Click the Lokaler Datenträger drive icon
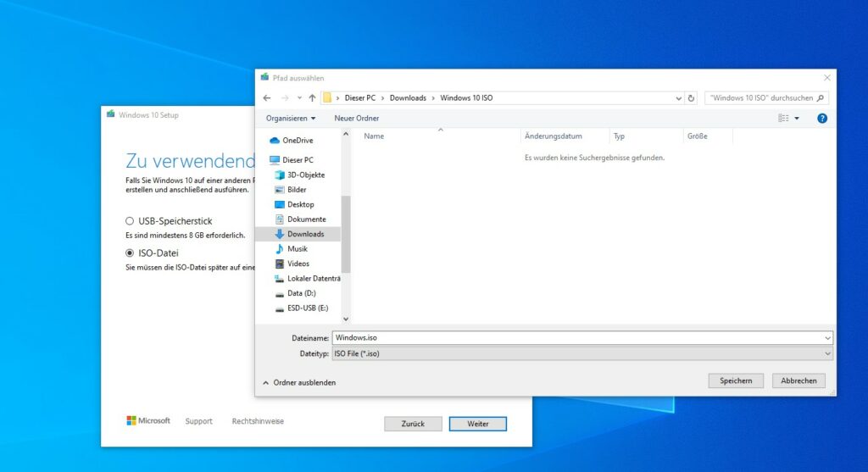868x472 pixels. [x=280, y=278]
